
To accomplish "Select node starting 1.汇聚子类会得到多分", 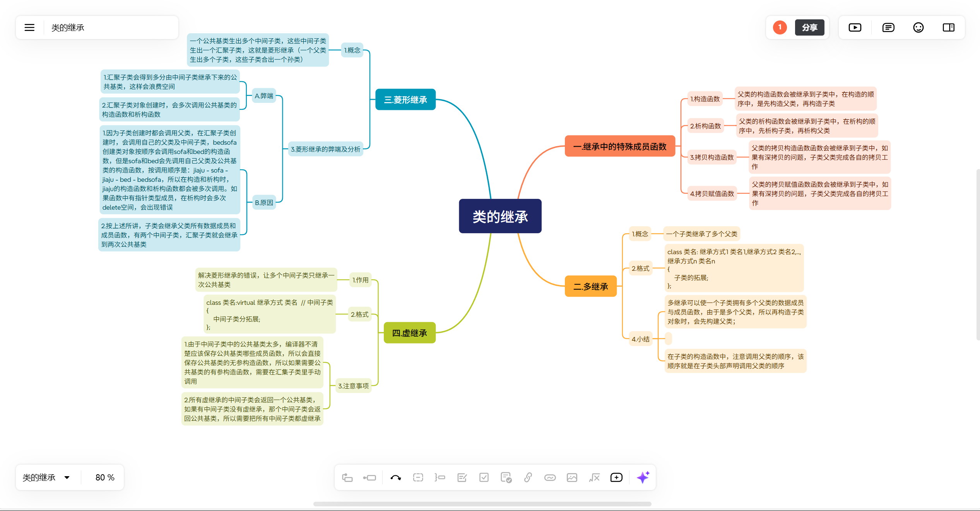I will 170,82.
